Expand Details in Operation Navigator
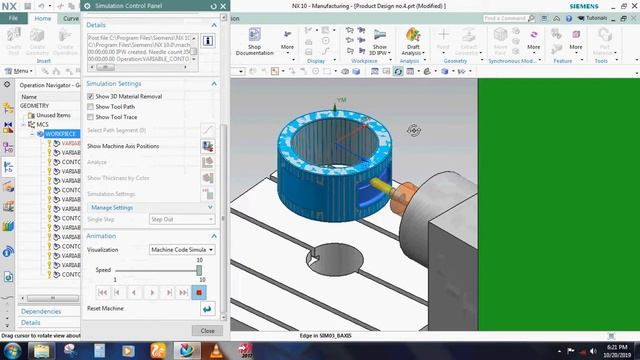 (31, 323)
